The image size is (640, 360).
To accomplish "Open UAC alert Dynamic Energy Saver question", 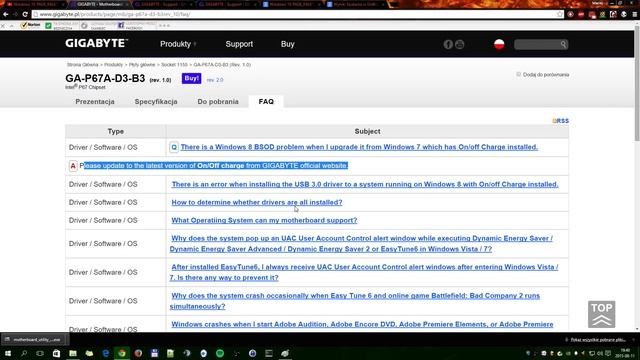I will click(x=361, y=244).
